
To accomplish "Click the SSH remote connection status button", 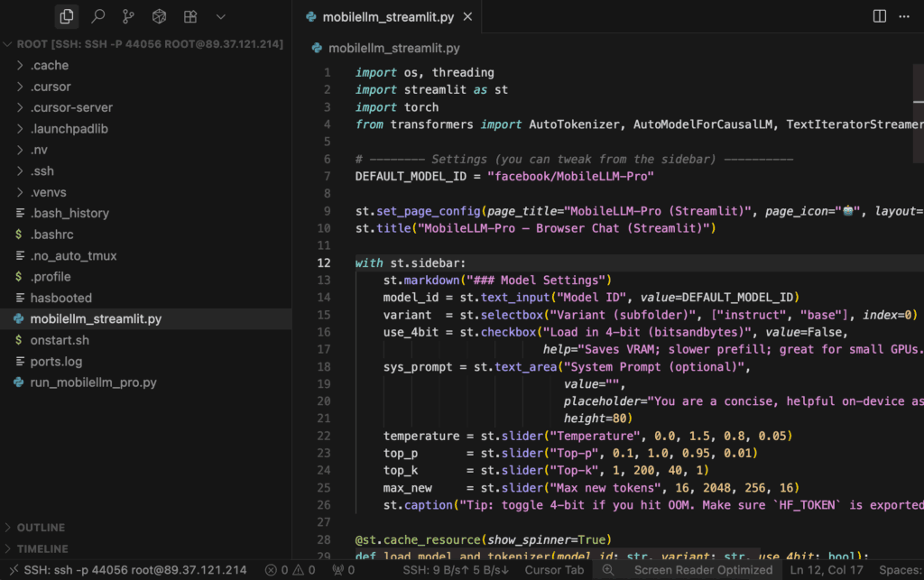I will tap(126, 570).
